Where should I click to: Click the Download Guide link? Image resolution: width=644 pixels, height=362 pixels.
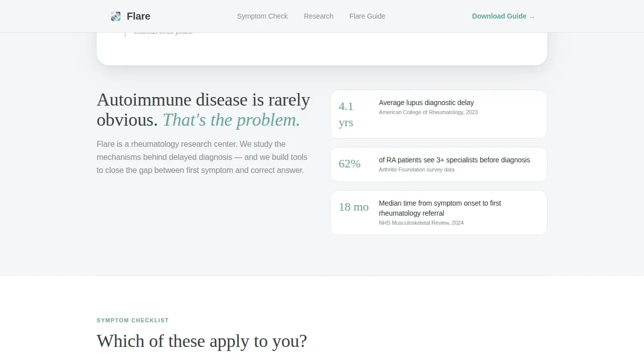pyautogui.click(x=503, y=16)
